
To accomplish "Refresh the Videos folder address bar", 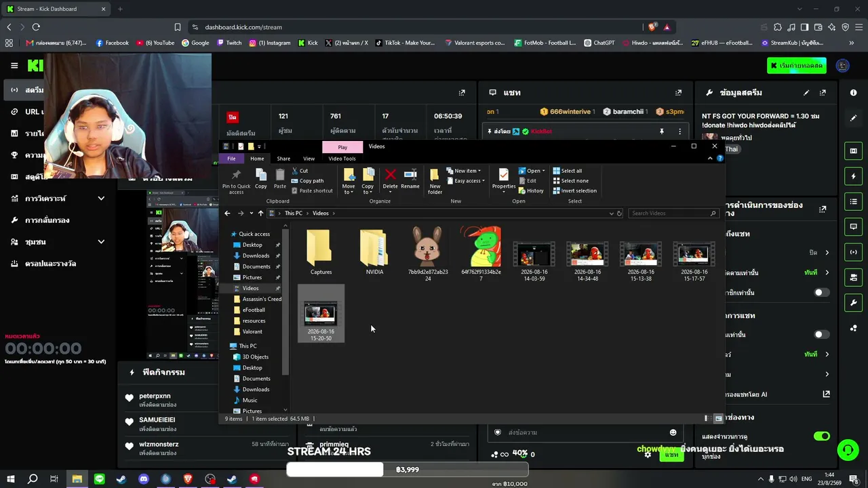I will tap(619, 213).
